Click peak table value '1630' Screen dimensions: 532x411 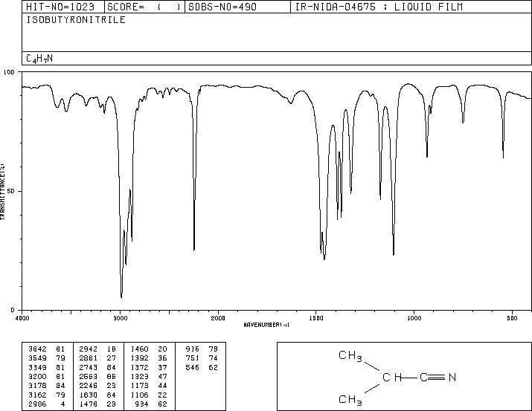(89, 395)
